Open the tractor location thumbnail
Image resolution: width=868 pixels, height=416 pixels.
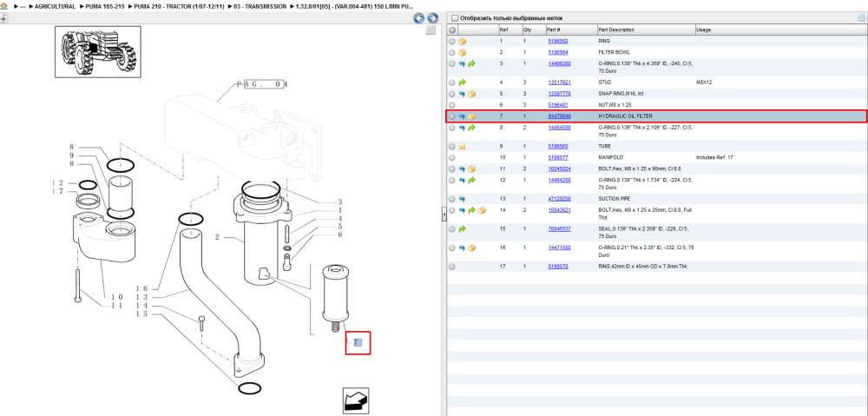click(x=98, y=51)
